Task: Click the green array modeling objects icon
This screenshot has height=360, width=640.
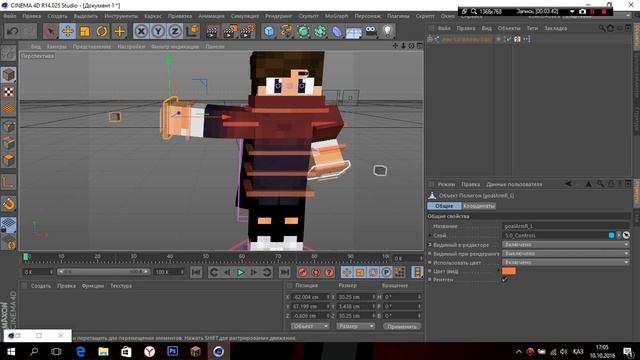Action: coord(320,31)
